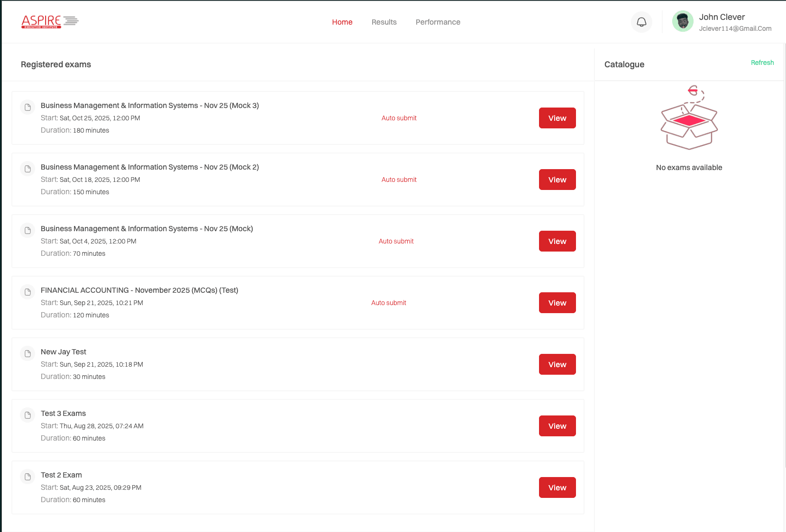
Task: Click the Aspire logo
Action: [50, 21]
